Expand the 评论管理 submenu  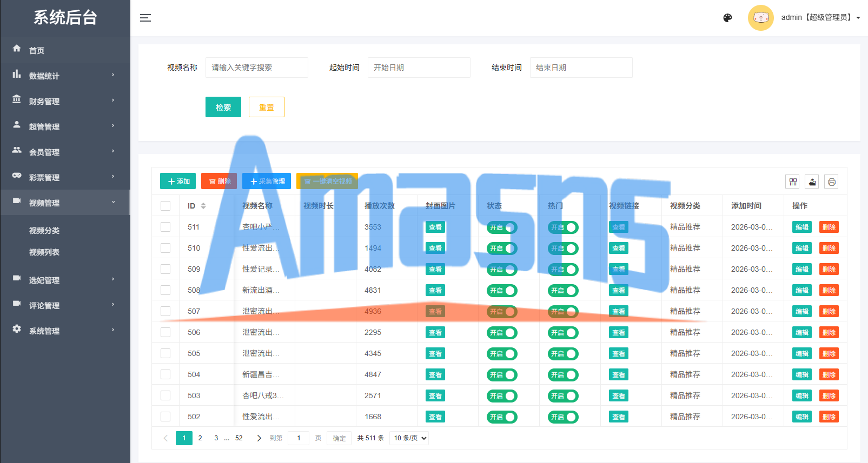tap(65, 305)
